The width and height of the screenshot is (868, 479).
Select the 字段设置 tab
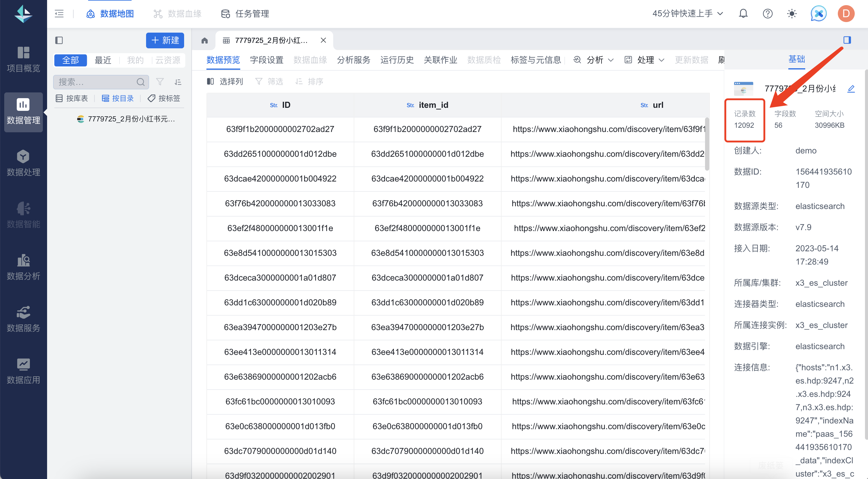(266, 60)
